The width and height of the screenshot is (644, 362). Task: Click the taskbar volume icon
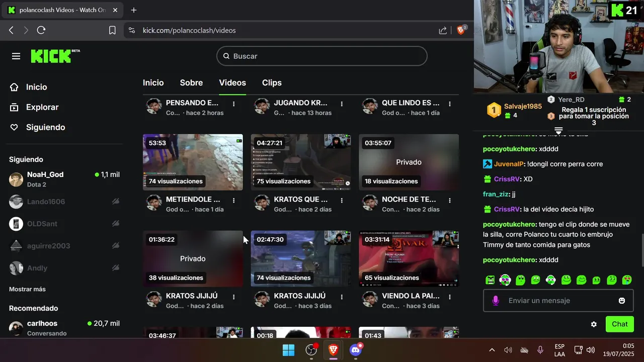tap(591, 350)
